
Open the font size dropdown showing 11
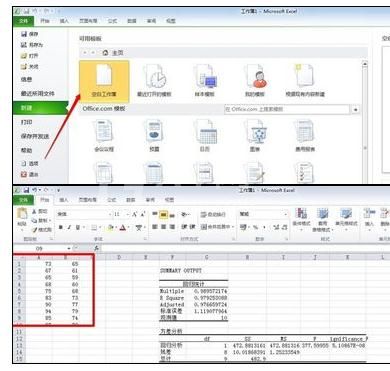127,214
